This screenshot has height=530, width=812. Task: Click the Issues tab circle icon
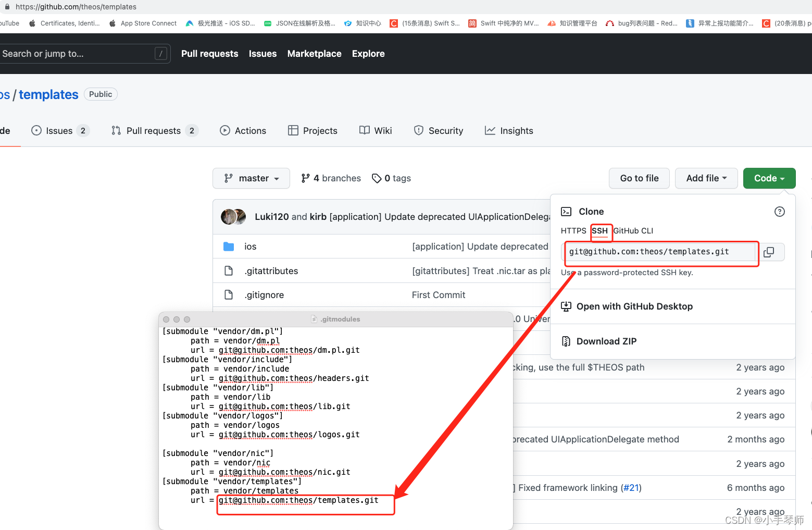click(36, 131)
